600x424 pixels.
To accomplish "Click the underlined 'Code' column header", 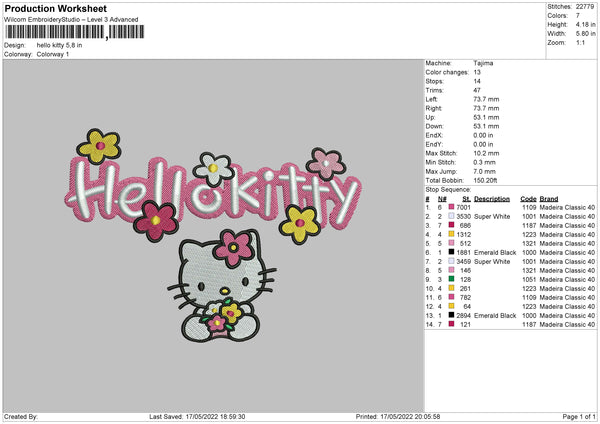I will [x=528, y=199].
